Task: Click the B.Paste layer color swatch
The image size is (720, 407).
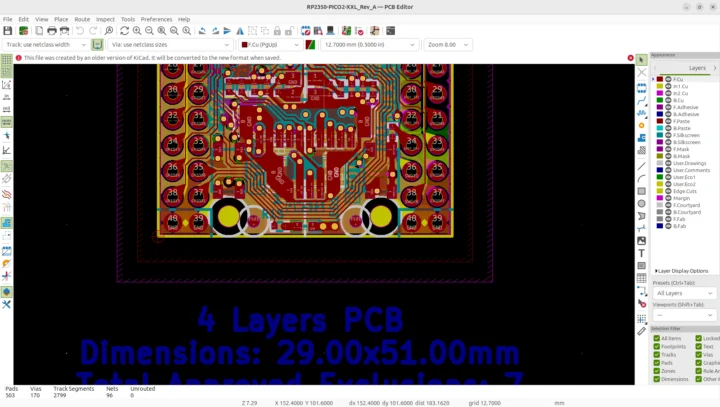Action: point(660,128)
